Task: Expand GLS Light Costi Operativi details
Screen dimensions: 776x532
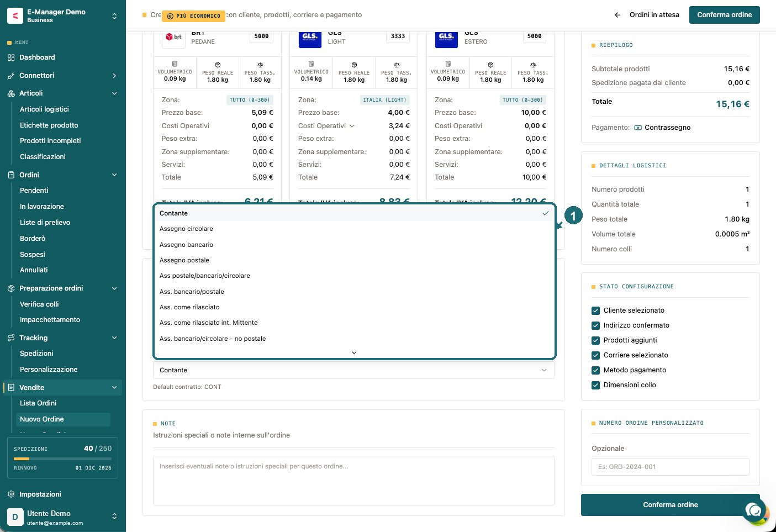Action: click(352, 126)
